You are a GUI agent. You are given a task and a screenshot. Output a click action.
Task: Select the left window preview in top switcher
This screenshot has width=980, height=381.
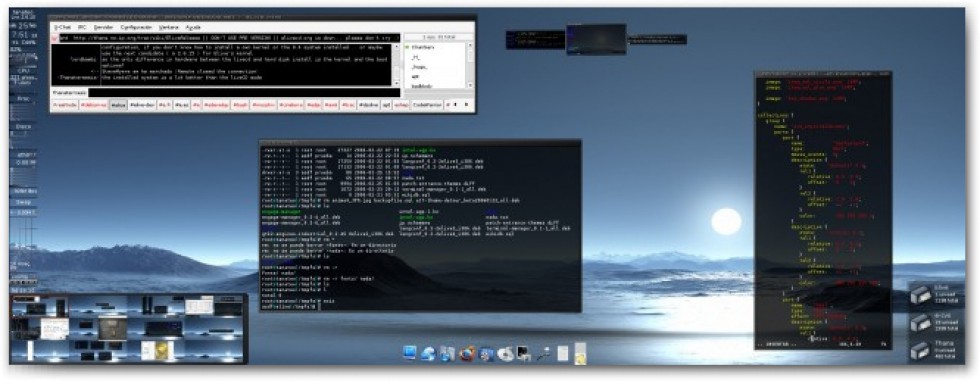[x=536, y=39]
